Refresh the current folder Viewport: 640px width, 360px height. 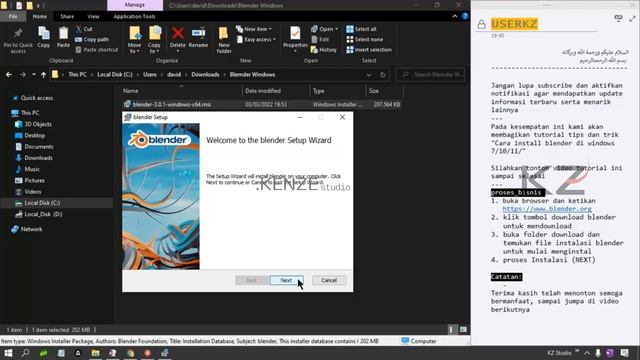tap(382, 75)
